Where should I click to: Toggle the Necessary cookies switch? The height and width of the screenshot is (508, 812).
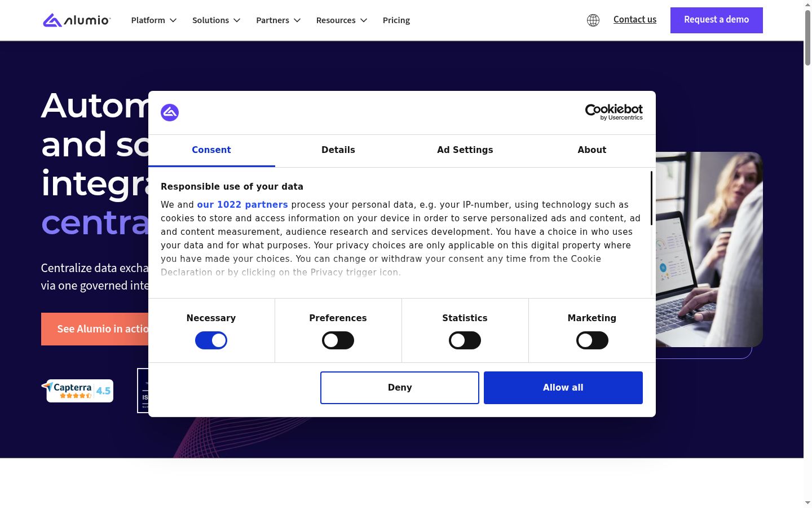tap(211, 340)
